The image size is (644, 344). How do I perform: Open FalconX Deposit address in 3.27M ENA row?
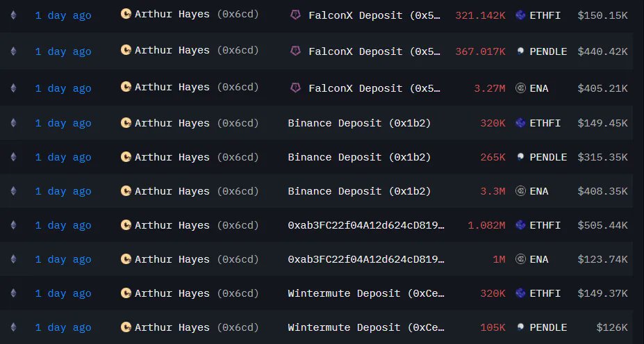click(x=374, y=88)
